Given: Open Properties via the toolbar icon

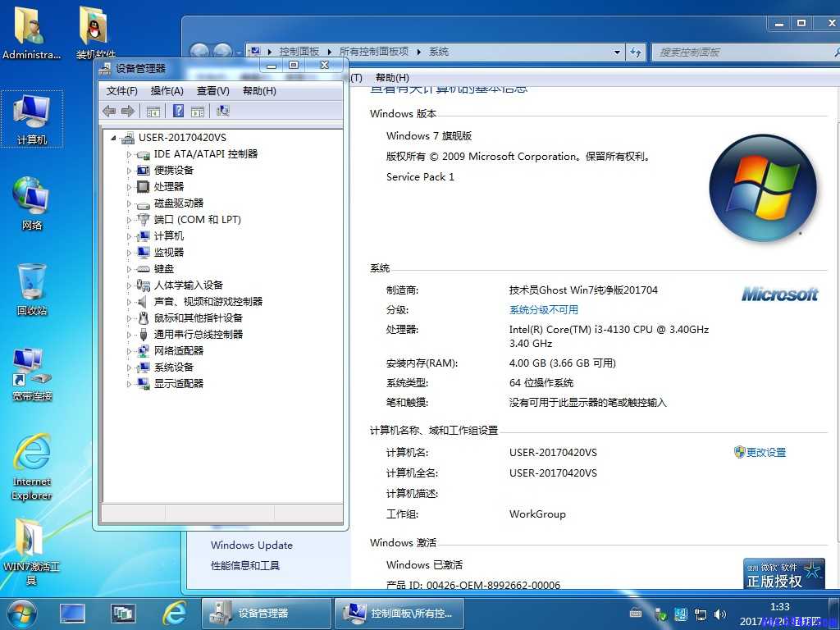Looking at the screenshot, I should click(x=153, y=112).
